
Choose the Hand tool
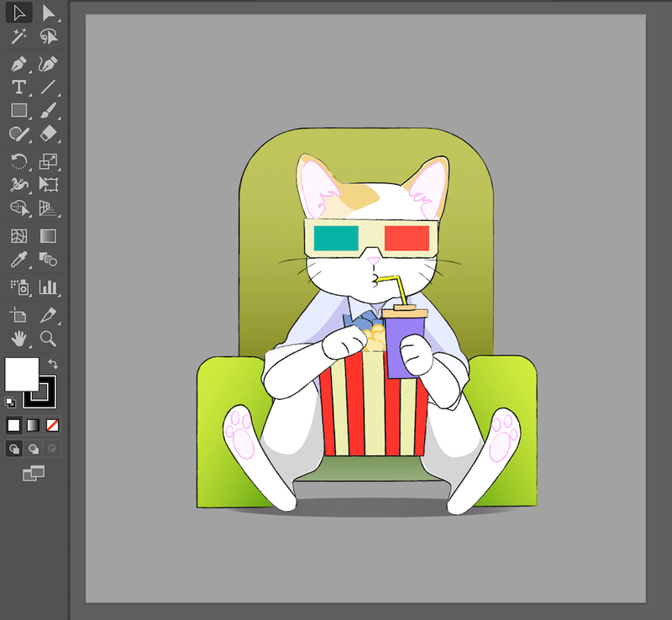click(19, 339)
